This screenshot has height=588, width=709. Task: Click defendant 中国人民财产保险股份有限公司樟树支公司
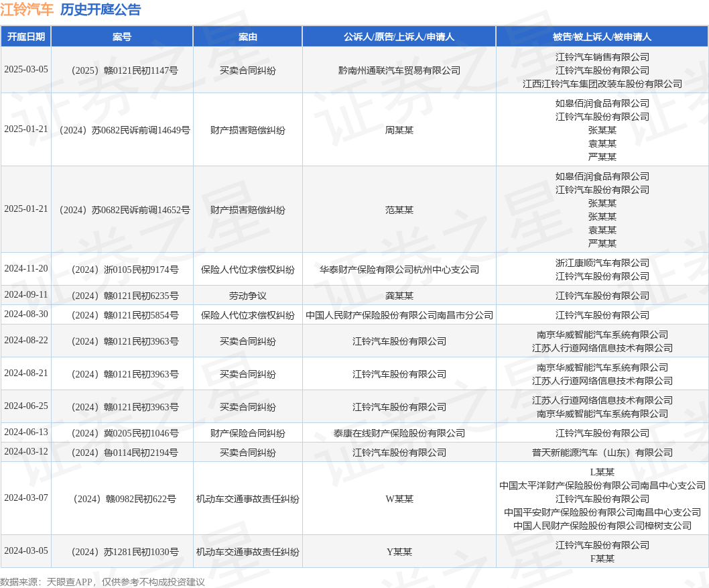[602, 526]
